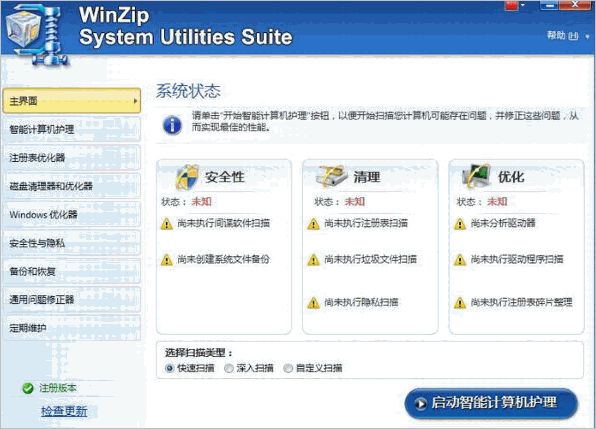Screen dimensions: 596x429
Task: Click the 尚未创建系统文件备份 text
Action: point(224,260)
